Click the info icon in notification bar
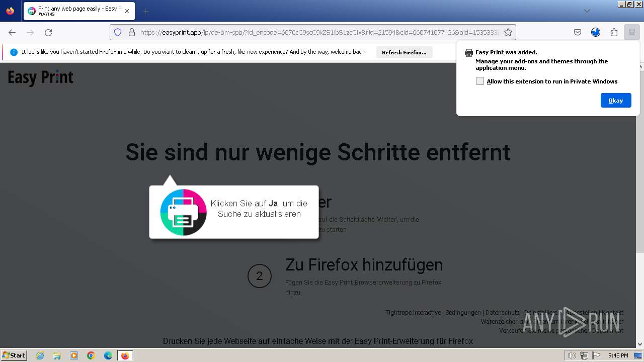 14,52
